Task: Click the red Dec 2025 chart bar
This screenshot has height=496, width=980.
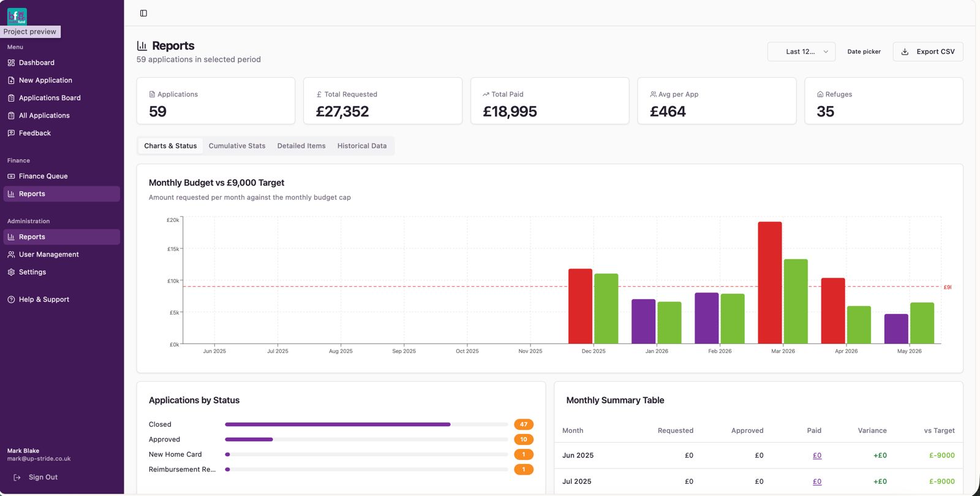Action: tap(580, 306)
